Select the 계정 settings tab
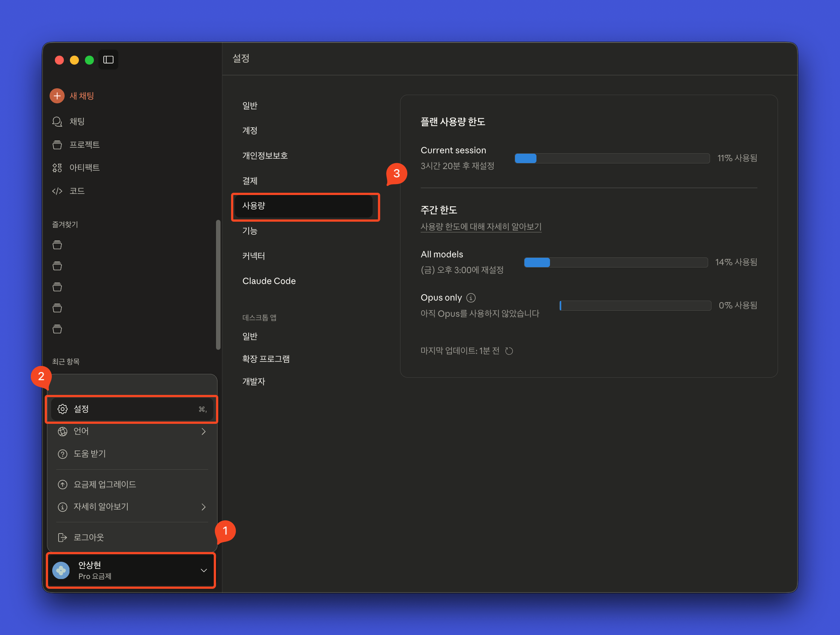This screenshot has width=840, height=635. (x=250, y=130)
